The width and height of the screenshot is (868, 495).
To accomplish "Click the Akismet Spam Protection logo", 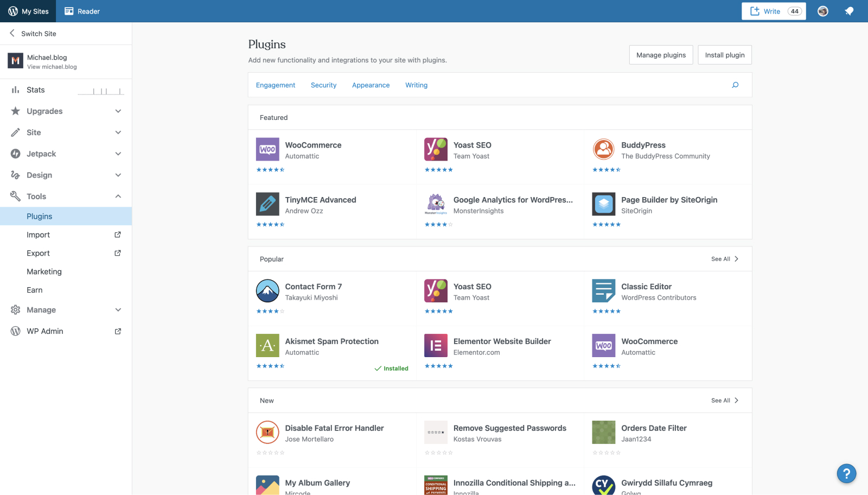I will pos(267,346).
